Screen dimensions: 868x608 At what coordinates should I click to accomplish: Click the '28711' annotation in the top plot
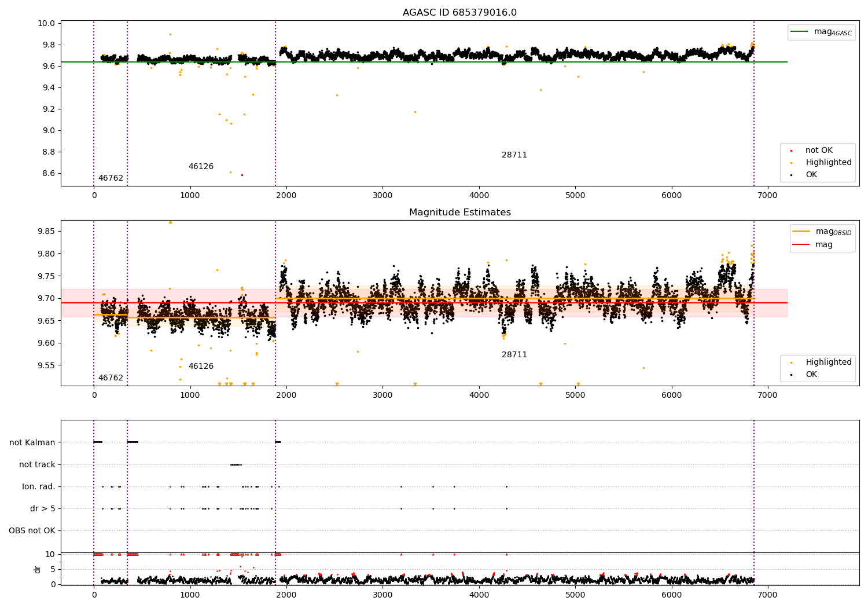(514, 155)
